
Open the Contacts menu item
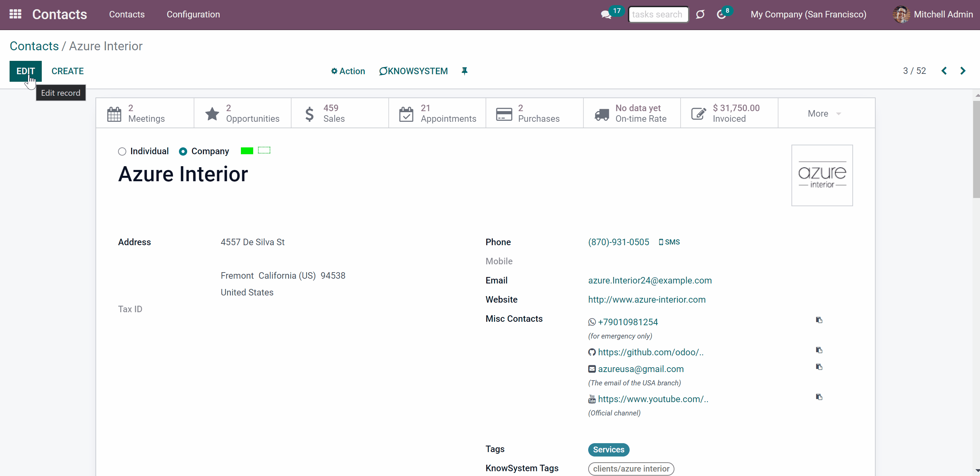click(x=127, y=14)
